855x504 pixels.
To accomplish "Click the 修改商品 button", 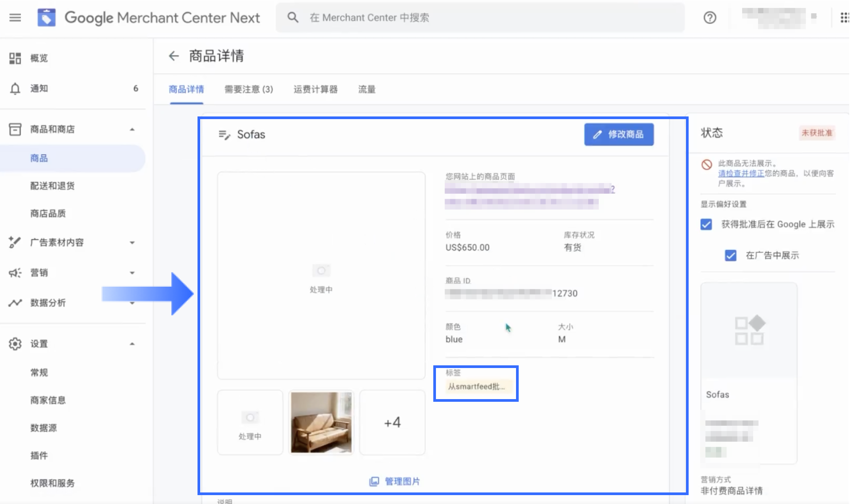I will pos(618,134).
